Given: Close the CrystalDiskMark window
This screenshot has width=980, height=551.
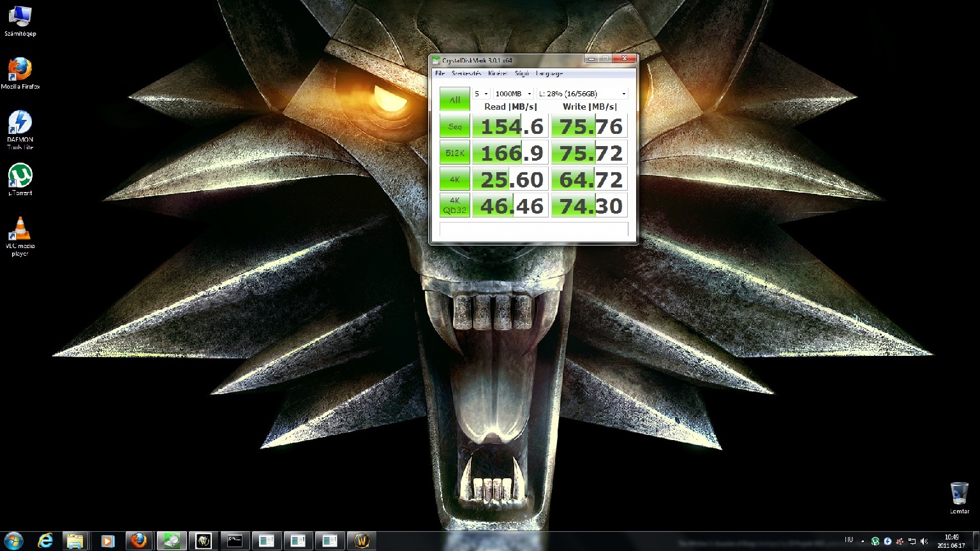Looking at the screenshot, I should 624,59.
